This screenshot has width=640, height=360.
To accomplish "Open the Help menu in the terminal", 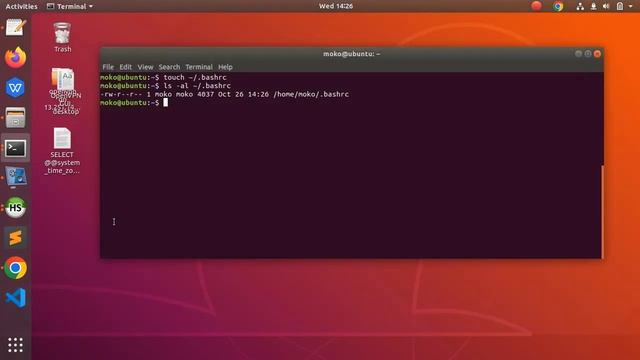I will click(225, 67).
